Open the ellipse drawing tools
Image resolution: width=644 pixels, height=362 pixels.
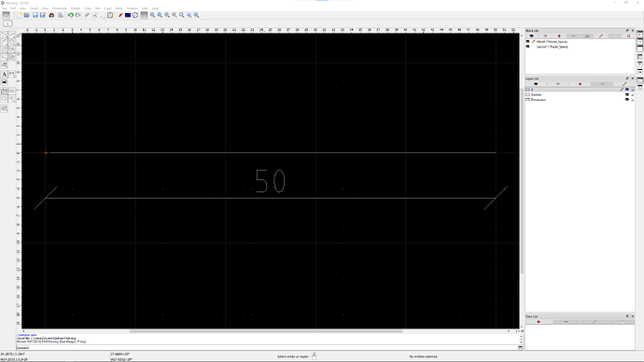pos(5,49)
